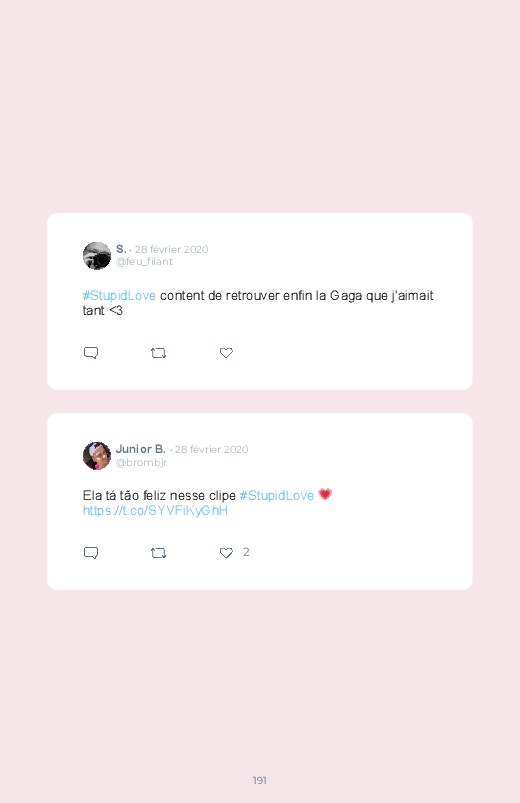Select the display name S.
Image resolution: width=520 pixels, height=803 pixels.
[x=121, y=249]
